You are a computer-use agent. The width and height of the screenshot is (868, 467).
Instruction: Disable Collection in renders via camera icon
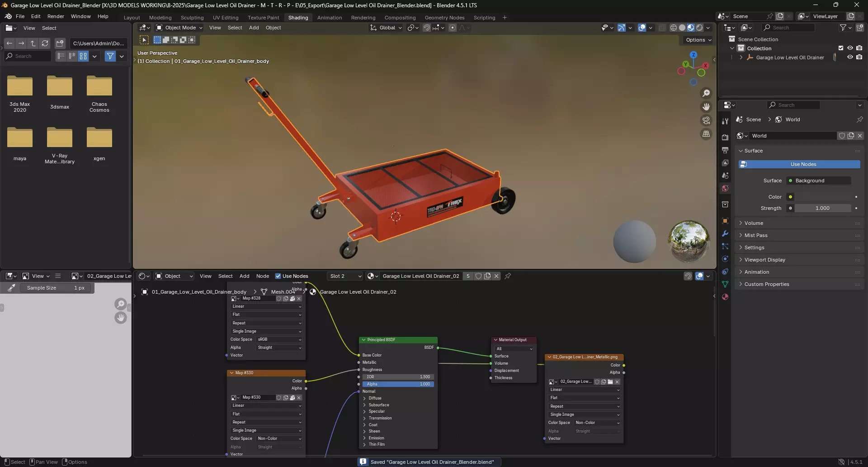coord(859,48)
